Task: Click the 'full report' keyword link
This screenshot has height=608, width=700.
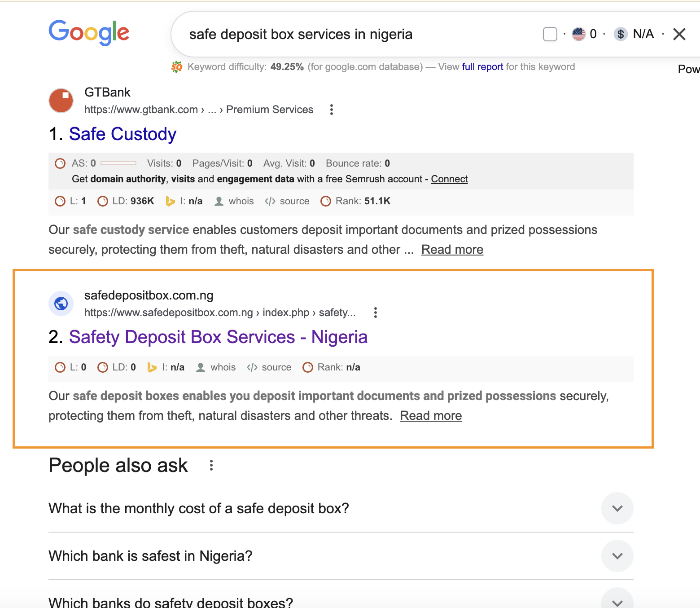Action: (x=482, y=67)
